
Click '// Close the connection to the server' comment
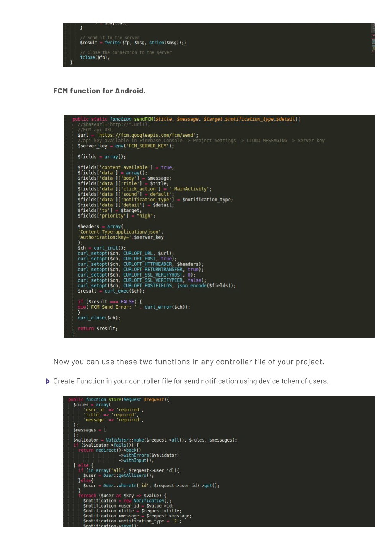126,52
